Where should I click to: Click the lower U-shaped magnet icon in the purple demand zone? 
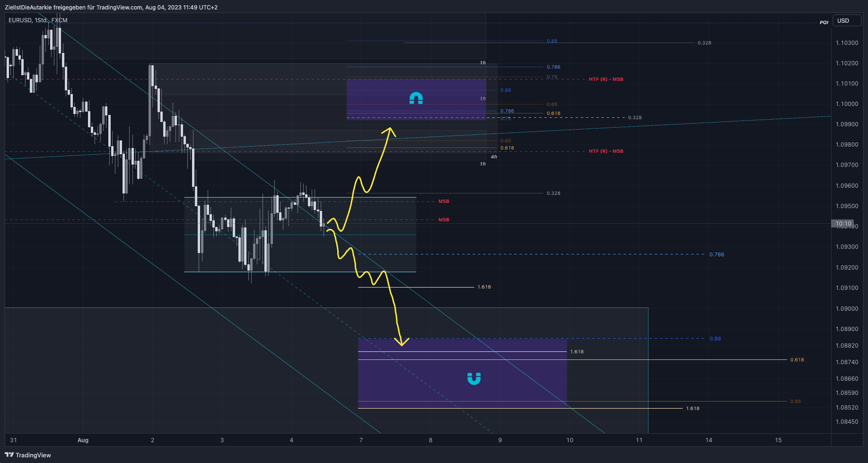coord(474,378)
